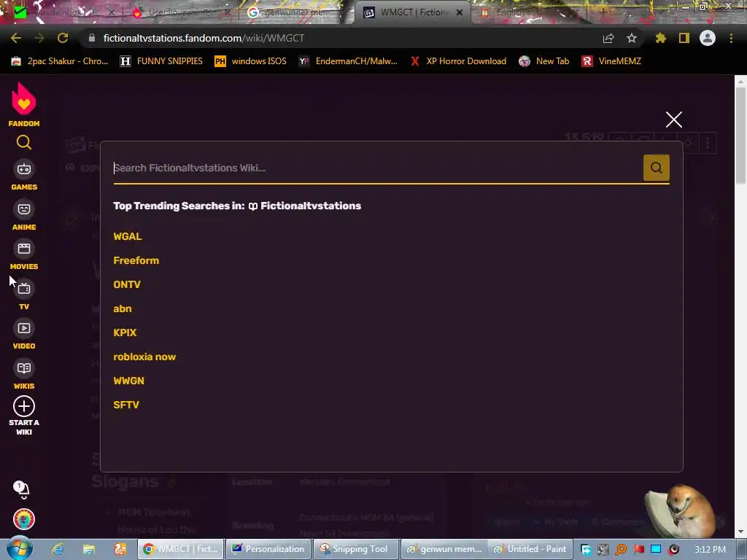Open the TV section in sidebar

(x=24, y=295)
